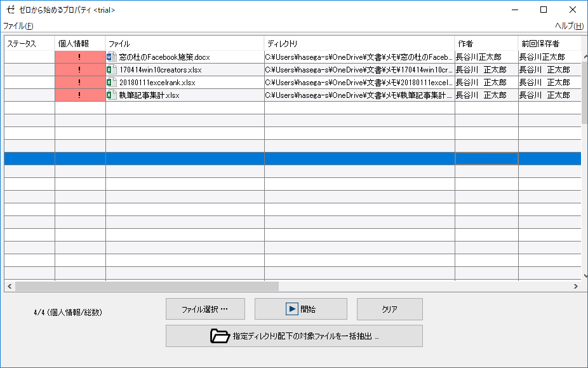
Task: Click the 指定ディレクトリ配下の対象ファイルを一括抽出 button
Action: [294, 336]
